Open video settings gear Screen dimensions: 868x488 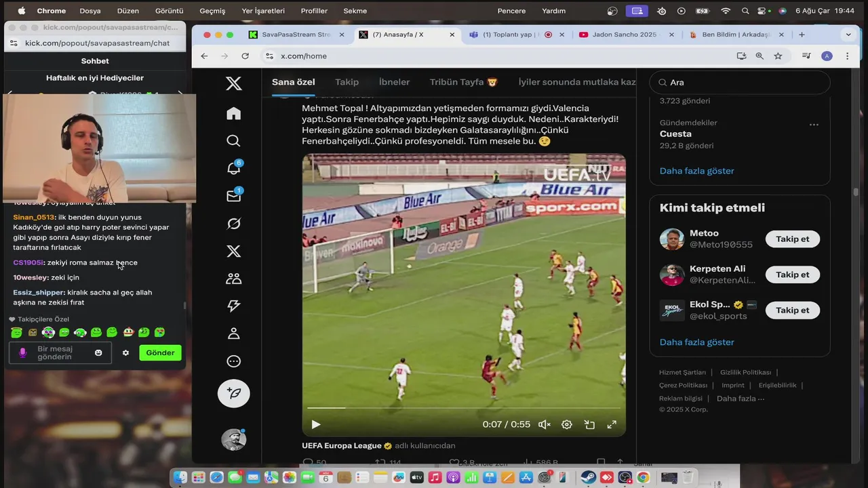click(x=567, y=424)
